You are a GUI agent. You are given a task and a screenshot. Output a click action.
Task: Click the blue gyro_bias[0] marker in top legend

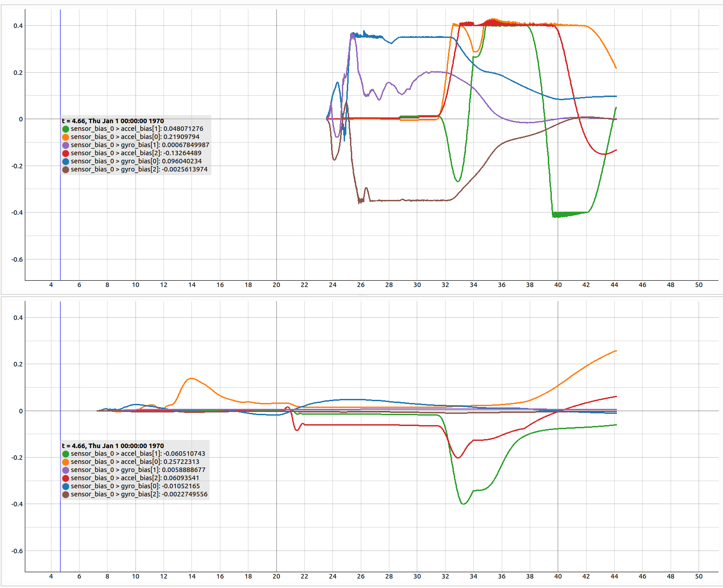click(x=66, y=161)
